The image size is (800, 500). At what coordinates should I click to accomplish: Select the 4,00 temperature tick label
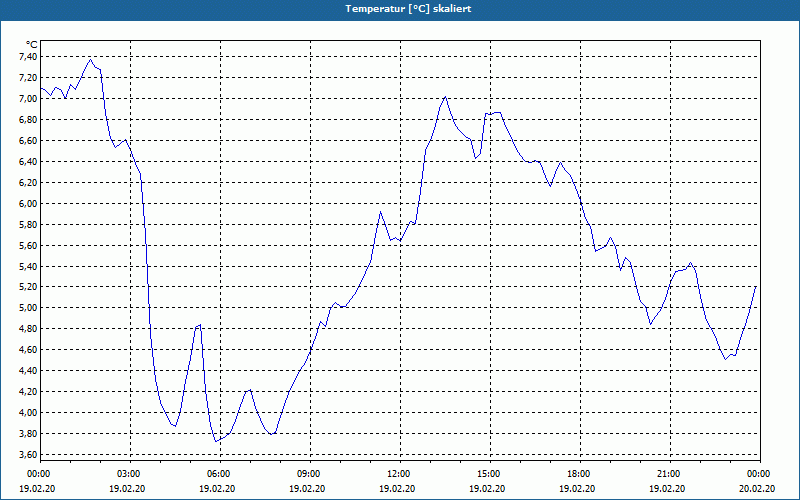pyautogui.click(x=29, y=412)
